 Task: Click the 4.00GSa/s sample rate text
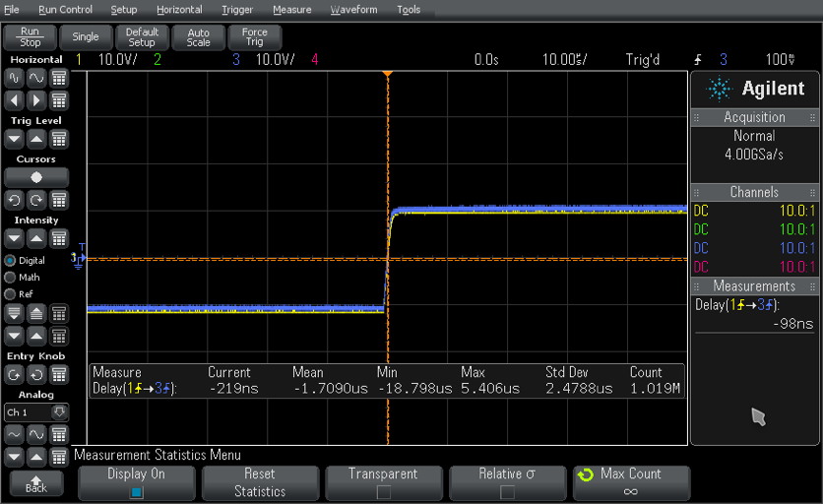pyautogui.click(x=754, y=155)
